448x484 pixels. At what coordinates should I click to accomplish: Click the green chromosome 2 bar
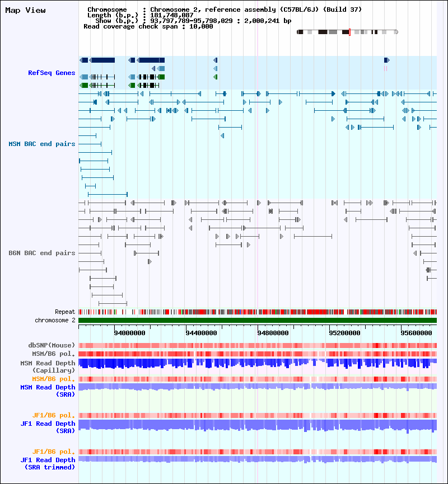[258, 321]
